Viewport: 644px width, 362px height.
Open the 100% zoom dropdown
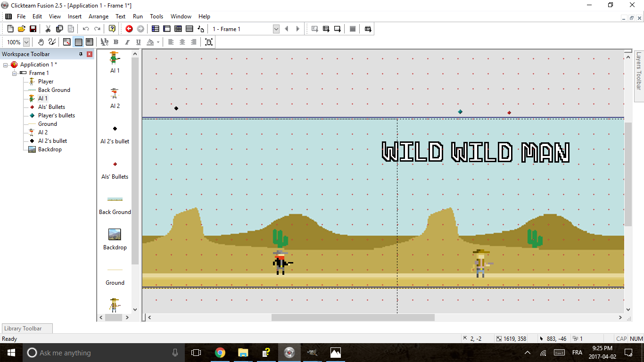26,42
